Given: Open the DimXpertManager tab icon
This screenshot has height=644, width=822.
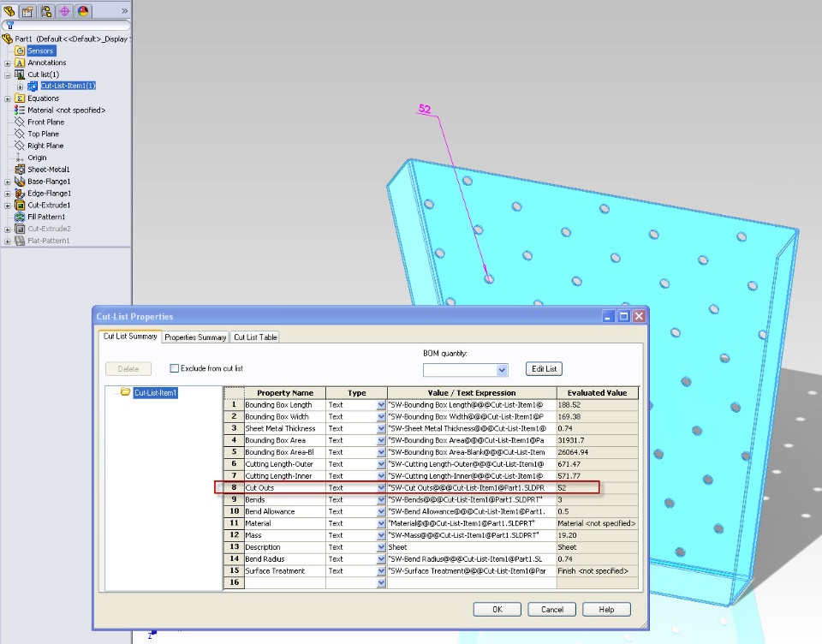Looking at the screenshot, I should (64, 11).
